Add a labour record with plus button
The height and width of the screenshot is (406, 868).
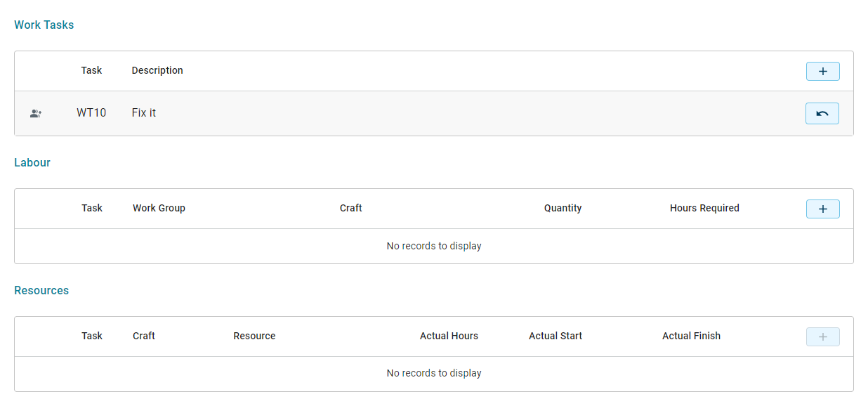(x=822, y=209)
